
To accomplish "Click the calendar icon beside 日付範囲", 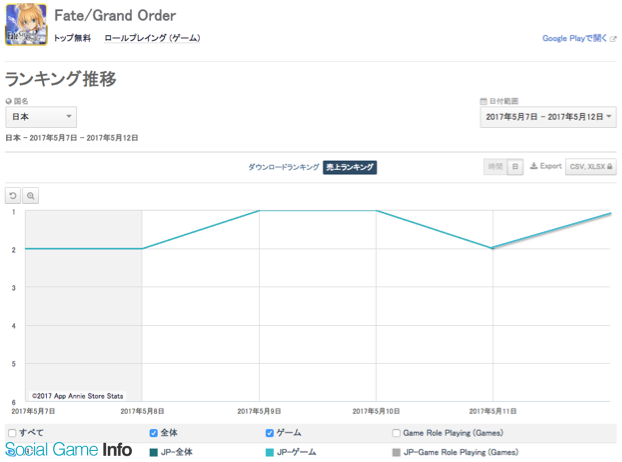I will (x=483, y=101).
